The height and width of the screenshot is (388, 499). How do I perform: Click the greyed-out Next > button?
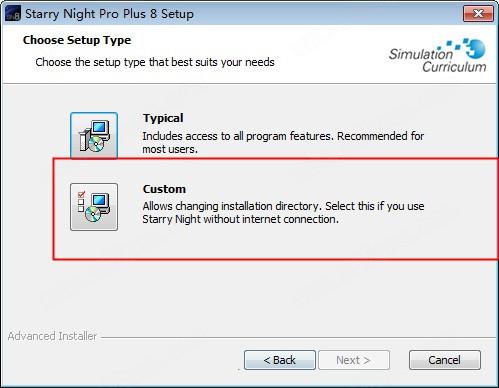354,360
